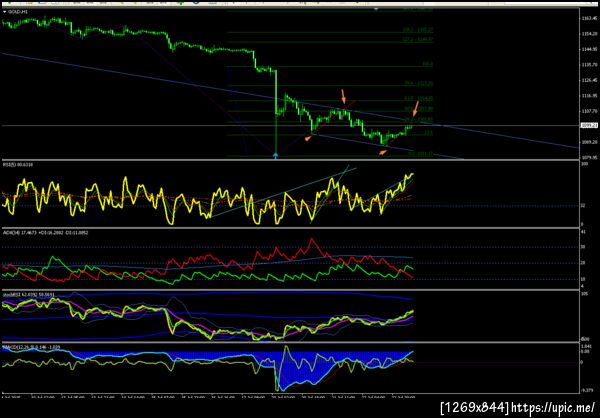Select the white horizontal price line on chart
Image resolution: width=600 pixels, height=418 pixels.
point(289,126)
